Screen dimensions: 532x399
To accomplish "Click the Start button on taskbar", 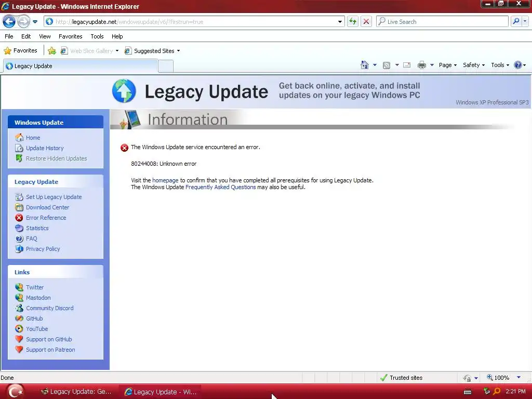I will (x=15, y=392).
